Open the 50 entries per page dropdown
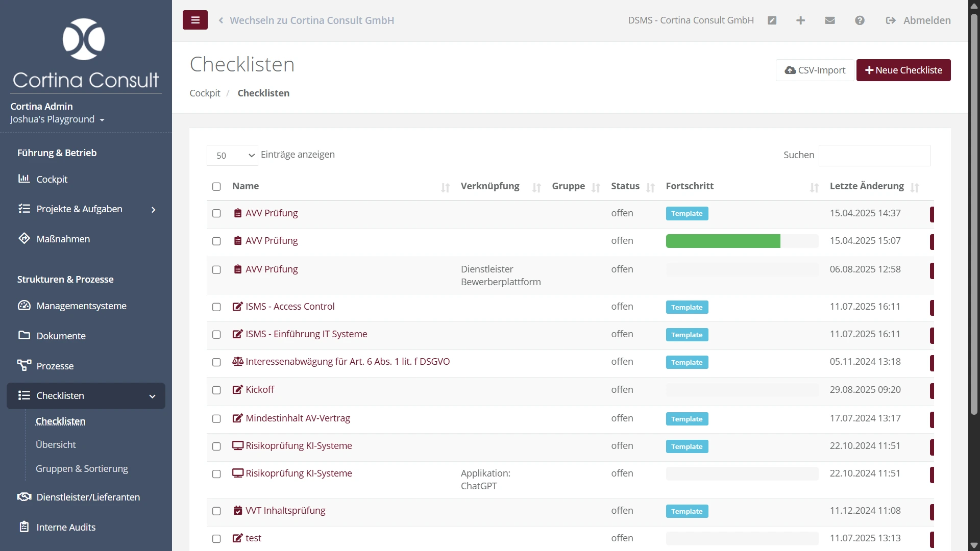This screenshot has width=980, height=551. pos(232,156)
